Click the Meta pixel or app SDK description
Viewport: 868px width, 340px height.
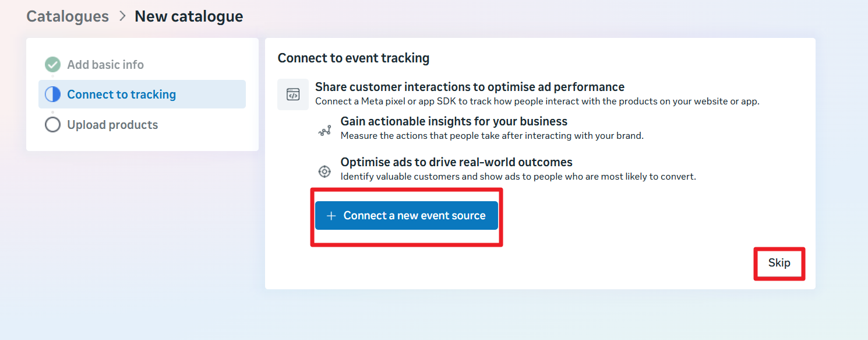(537, 101)
